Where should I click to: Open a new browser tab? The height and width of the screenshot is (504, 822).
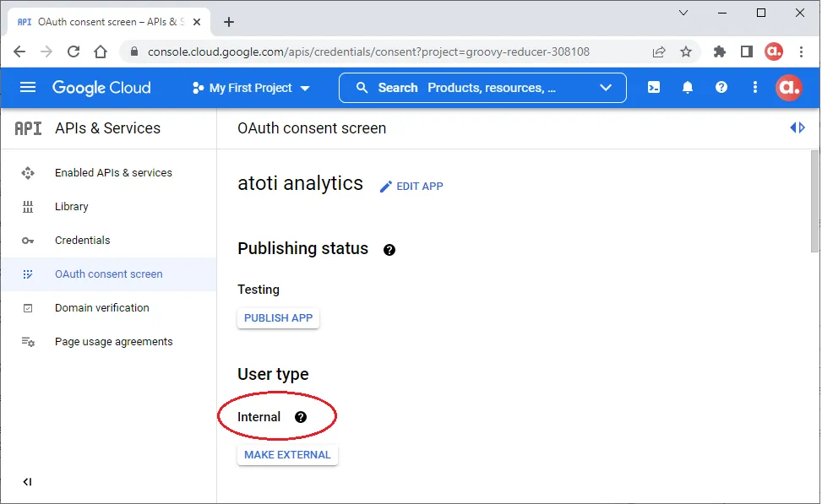click(229, 22)
